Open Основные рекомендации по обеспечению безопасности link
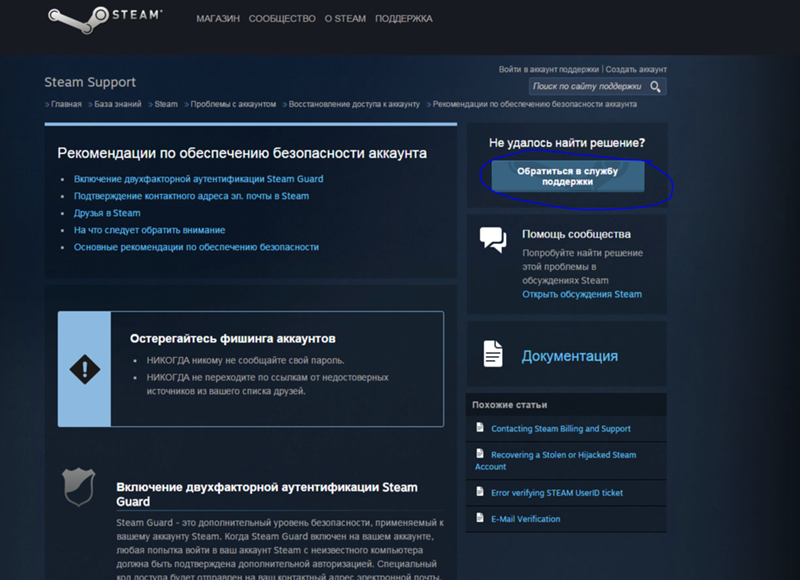Viewport: 800px width, 580px height. click(196, 247)
